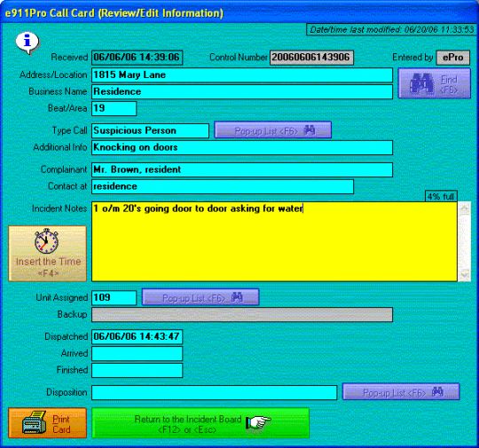Click binoculars icon on the Unit Assigned pop-up button

(238, 296)
